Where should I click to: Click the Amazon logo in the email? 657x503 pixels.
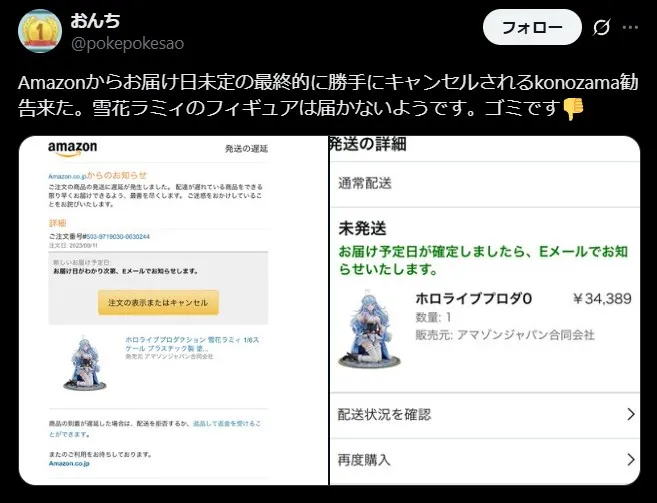[x=72, y=148]
